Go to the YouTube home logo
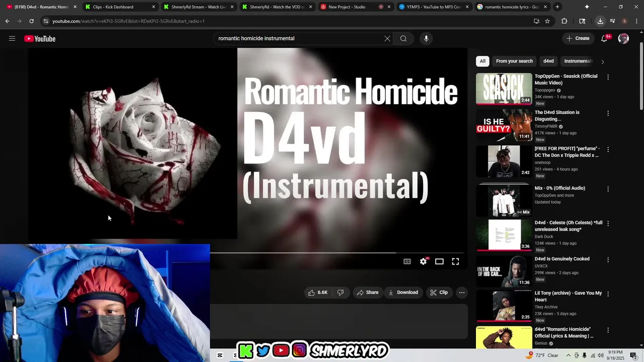The height and width of the screenshot is (362, 644). [40, 39]
